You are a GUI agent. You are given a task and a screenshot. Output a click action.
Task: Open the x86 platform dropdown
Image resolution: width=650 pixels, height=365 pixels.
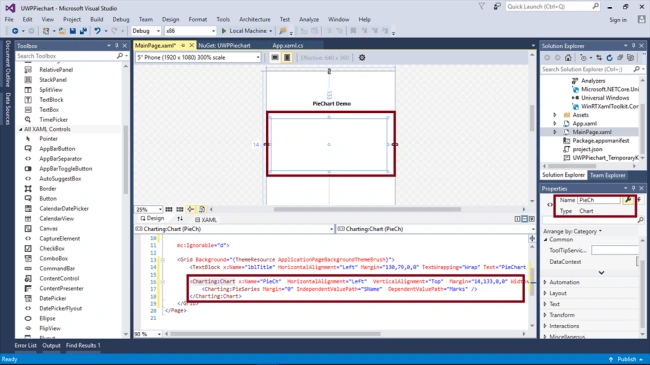point(190,31)
